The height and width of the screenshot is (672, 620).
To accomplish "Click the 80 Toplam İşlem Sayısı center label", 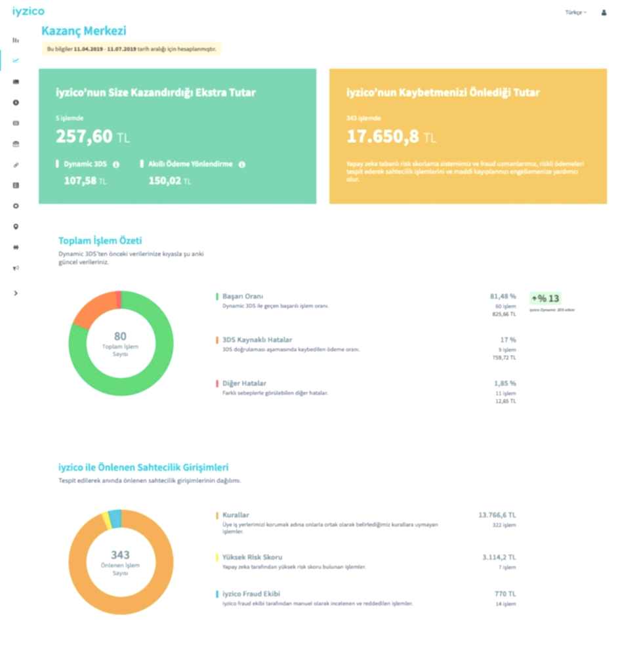I will [121, 343].
